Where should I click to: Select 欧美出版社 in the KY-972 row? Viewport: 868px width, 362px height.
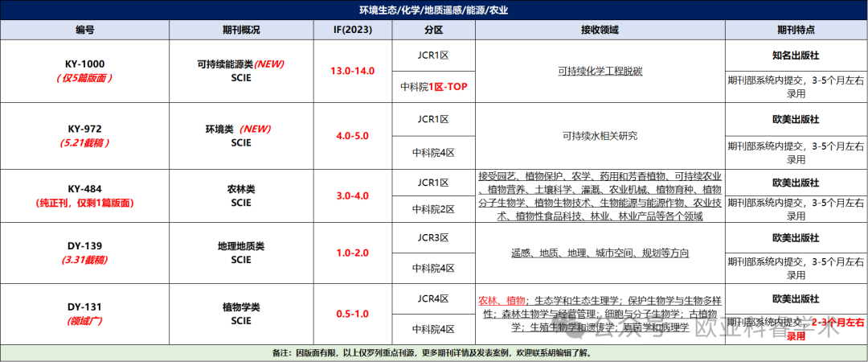(796, 119)
